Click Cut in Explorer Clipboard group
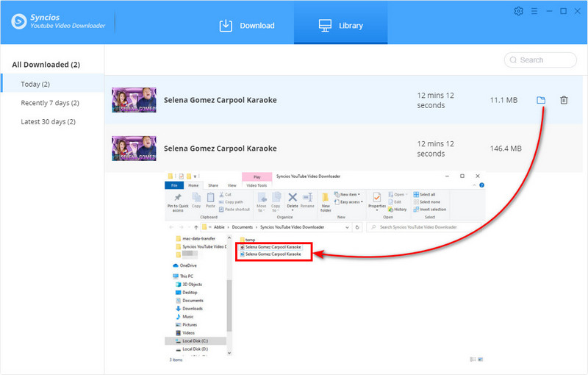 point(225,195)
